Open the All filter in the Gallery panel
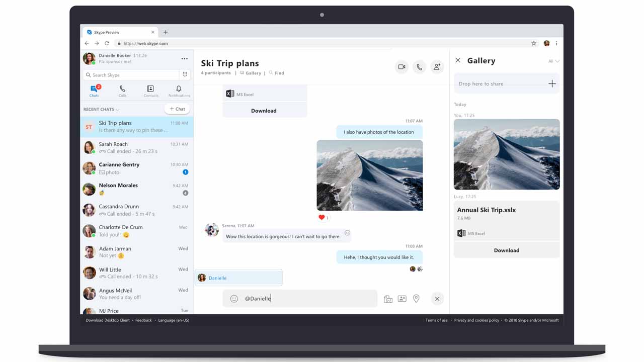Image resolution: width=644 pixels, height=362 pixels. 553,60
